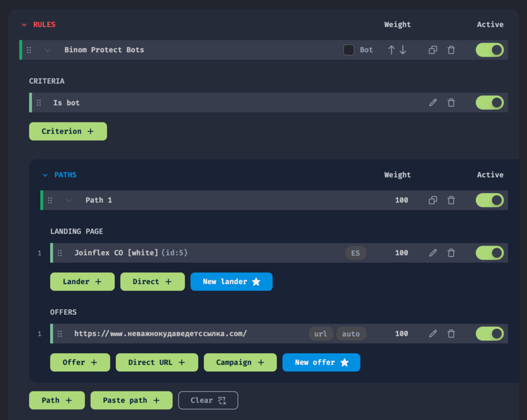Edit the Is bot criterion
Image resolution: width=527 pixels, height=420 pixels.
433,103
